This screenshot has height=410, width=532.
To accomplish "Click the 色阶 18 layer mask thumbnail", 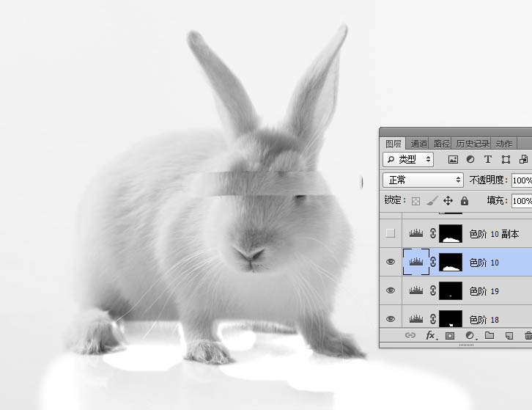I will pyautogui.click(x=451, y=318).
